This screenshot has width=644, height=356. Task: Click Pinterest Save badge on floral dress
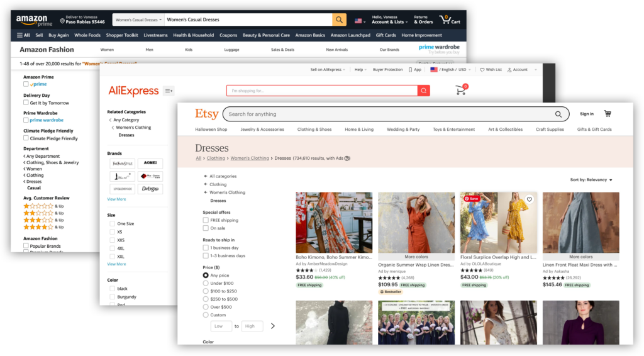472,199
